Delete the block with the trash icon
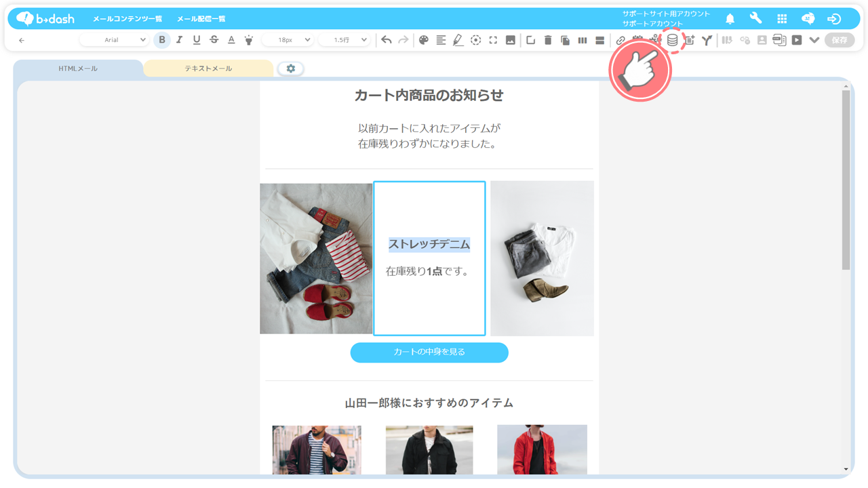This screenshot has width=868, height=488. [548, 40]
